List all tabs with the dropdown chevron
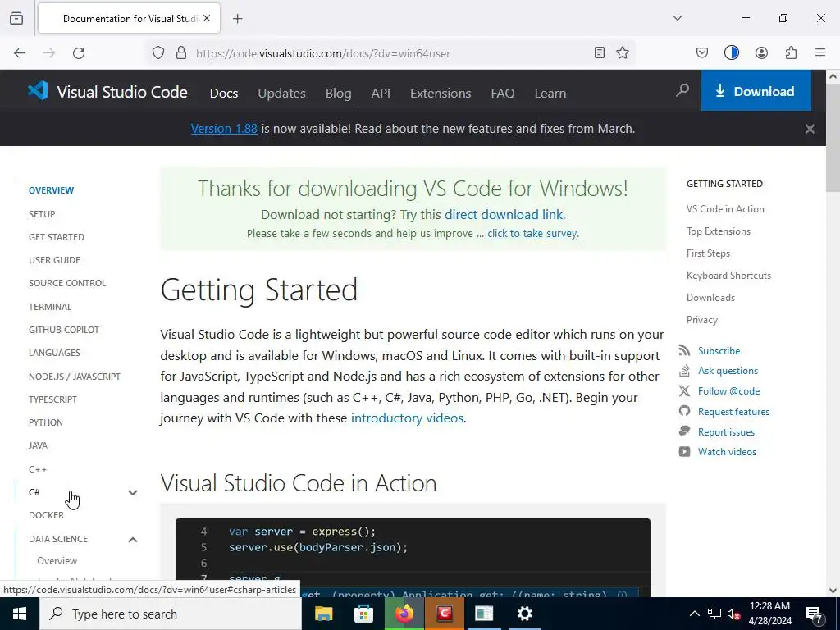The image size is (840, 630). (677, 18)
